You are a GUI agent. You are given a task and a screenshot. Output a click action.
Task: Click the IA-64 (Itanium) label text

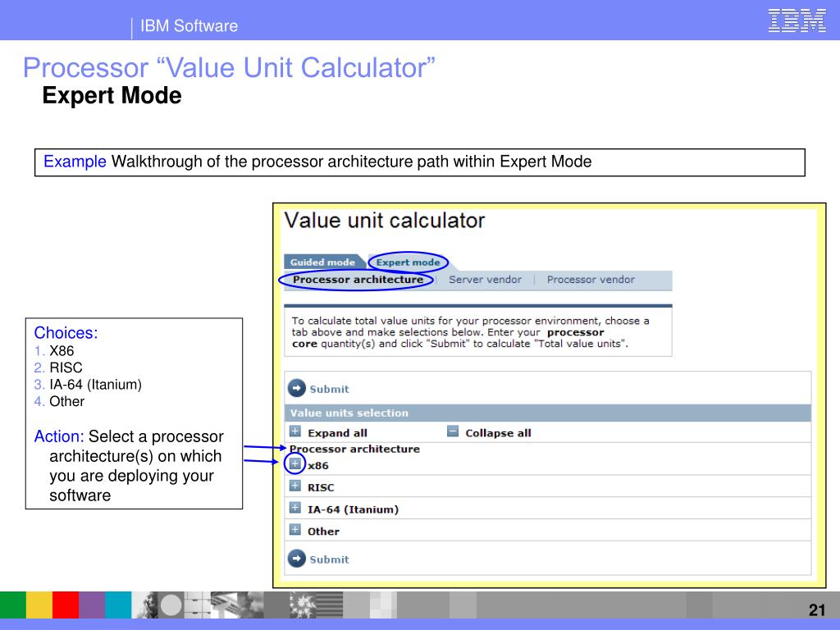pyautogui.click(x=353, y=509)
